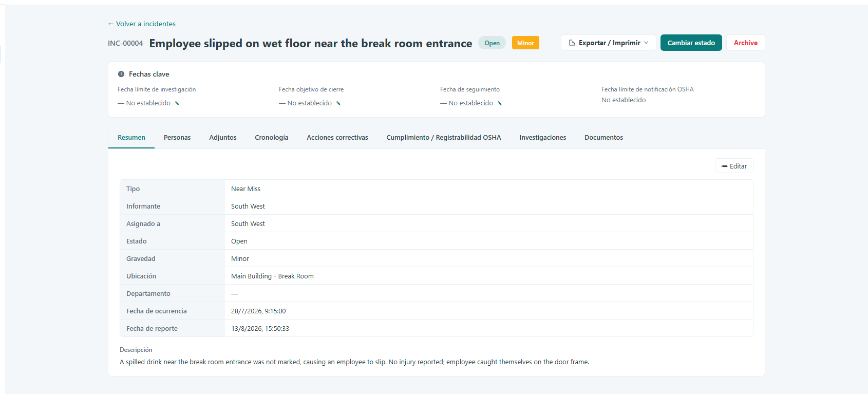Open the Personas tab
This screenshot has height=394, width=868.
177,137
